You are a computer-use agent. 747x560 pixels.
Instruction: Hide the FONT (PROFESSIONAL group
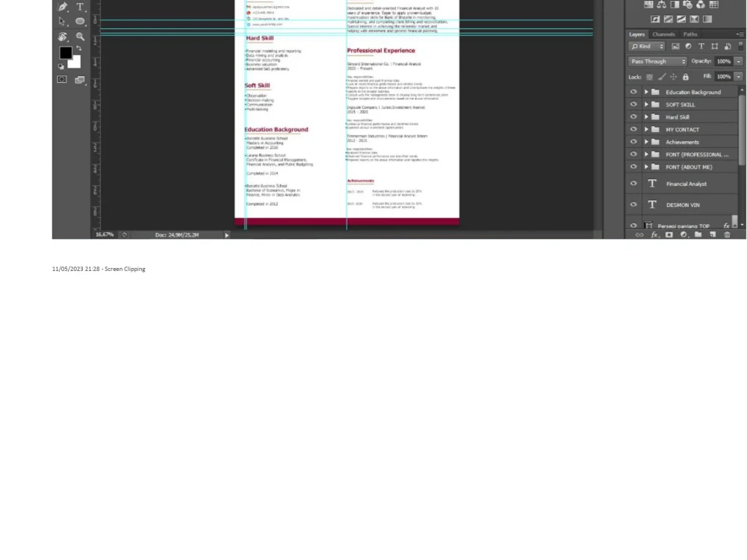tap(633, 155)
